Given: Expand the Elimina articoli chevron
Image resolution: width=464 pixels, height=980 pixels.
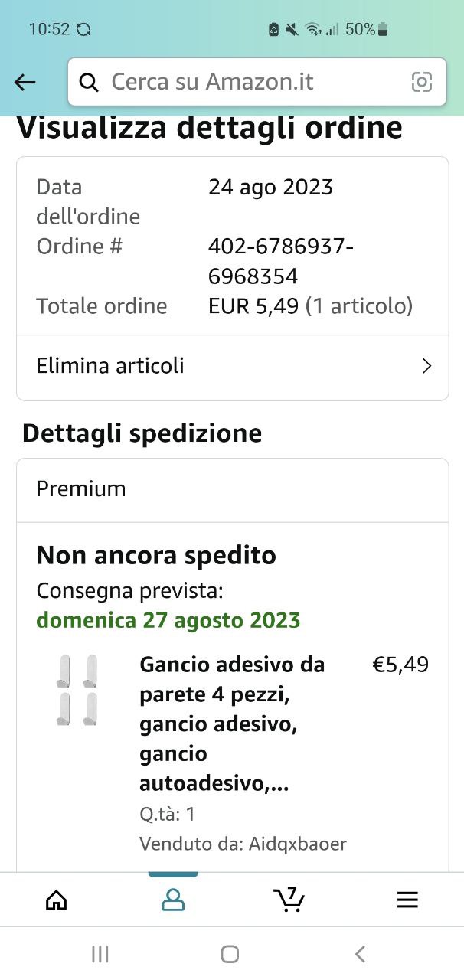Looking at the screenshot, I should click(x=427, y=366).
